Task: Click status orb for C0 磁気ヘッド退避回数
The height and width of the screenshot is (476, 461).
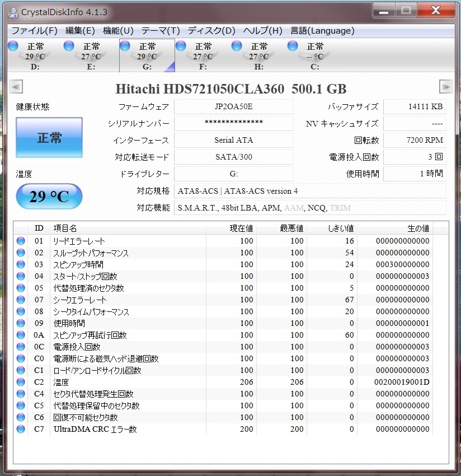Action: click(21, 358)
